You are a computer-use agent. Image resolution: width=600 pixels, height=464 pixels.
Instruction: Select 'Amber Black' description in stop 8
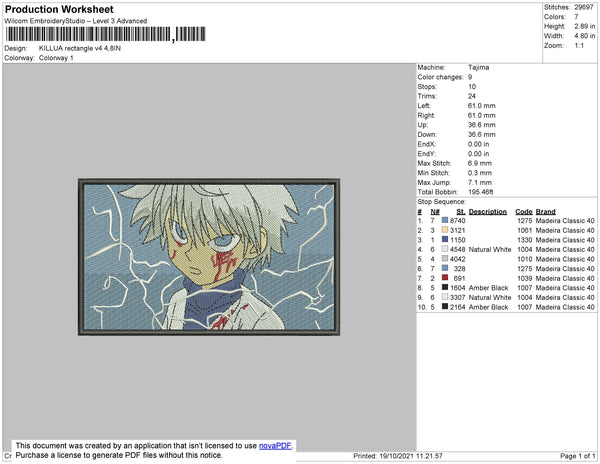[489, 288]
